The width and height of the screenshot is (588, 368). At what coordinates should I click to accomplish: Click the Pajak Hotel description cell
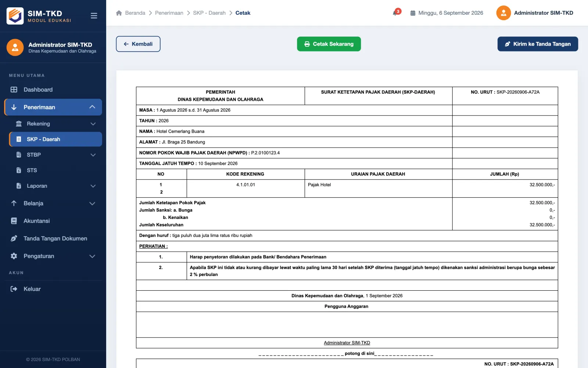click(x=379, y=188)
